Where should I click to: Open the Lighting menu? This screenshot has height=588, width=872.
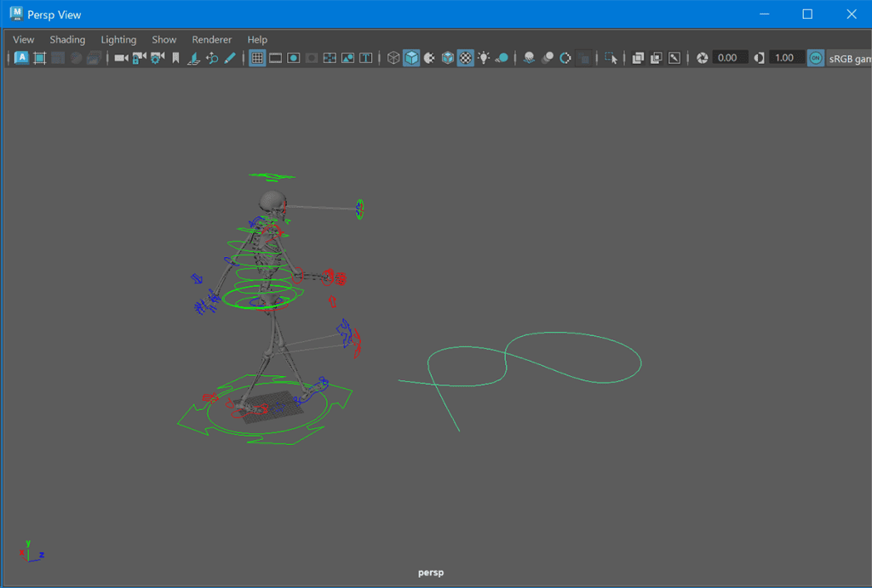click(118, 39)
